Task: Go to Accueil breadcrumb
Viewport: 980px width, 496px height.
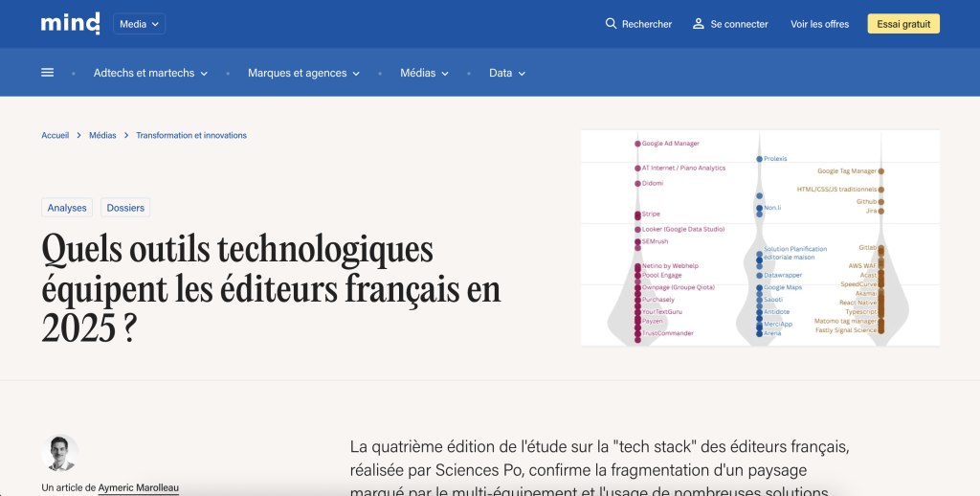Action: (x=55, y=135)
